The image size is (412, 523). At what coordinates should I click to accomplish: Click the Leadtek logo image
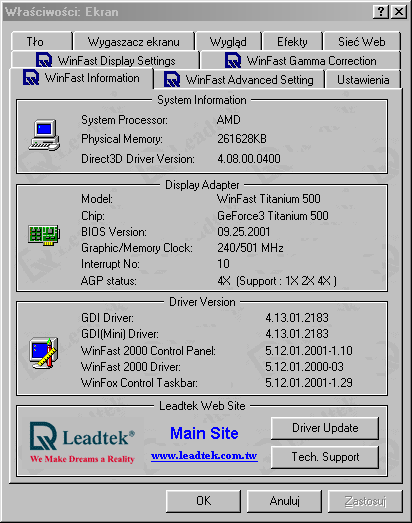(x=82, y=442)
